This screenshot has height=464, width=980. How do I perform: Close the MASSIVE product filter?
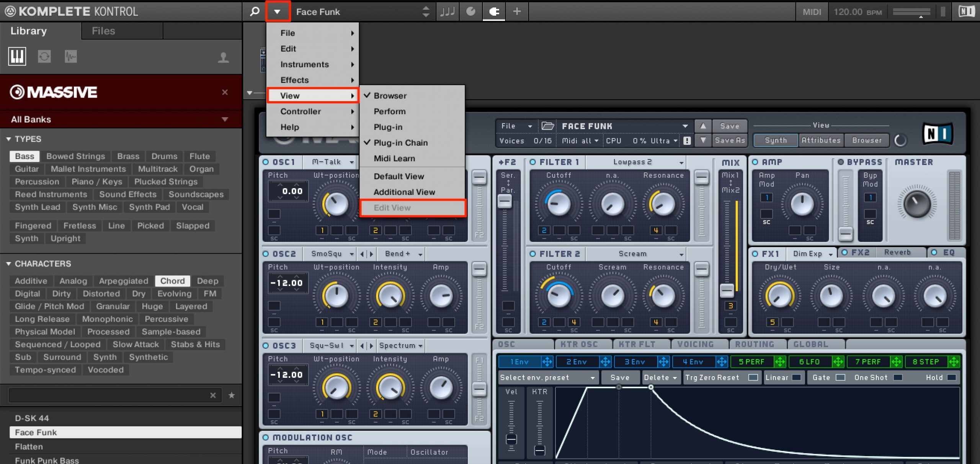click(x=225, y=92)
